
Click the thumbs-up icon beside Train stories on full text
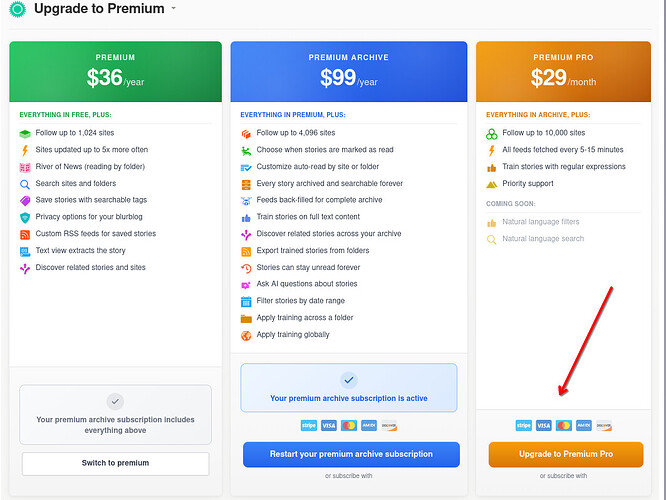pos(246,217)
